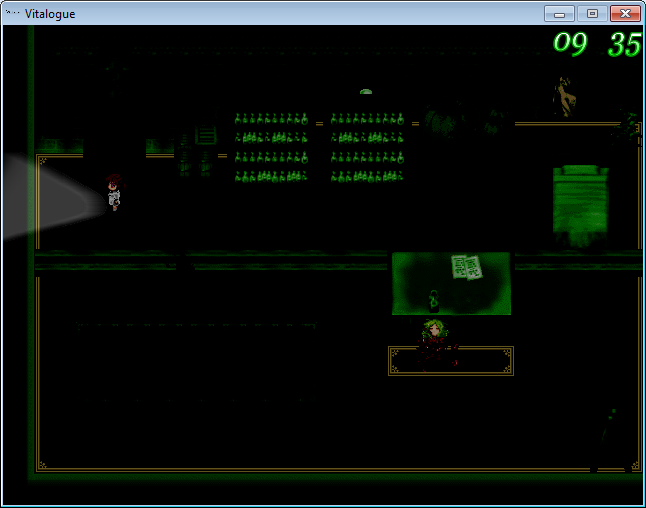Click the horse statue near the timer
Image resolution: width=646 pixels, height=508 pixels.
click(x=564, y=96)
